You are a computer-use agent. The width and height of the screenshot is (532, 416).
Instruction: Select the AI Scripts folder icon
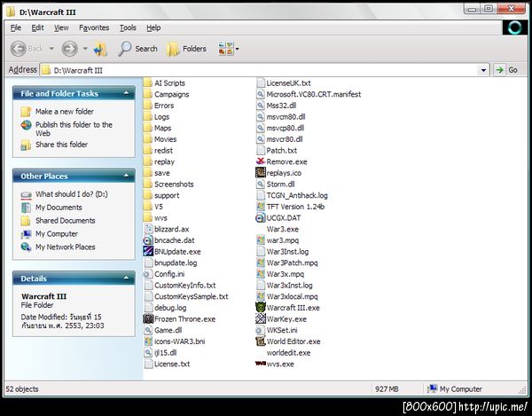148,82
